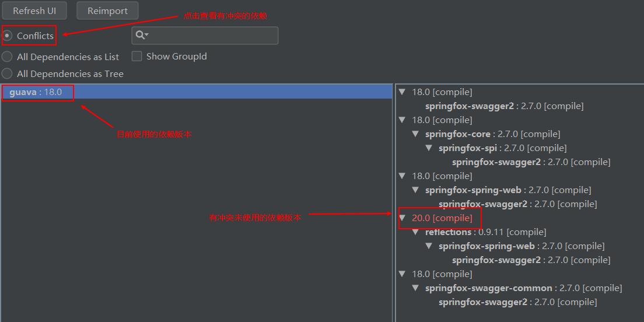
Task: Collapse the red 20.0 [compile] node
Action: click(402, 218)
